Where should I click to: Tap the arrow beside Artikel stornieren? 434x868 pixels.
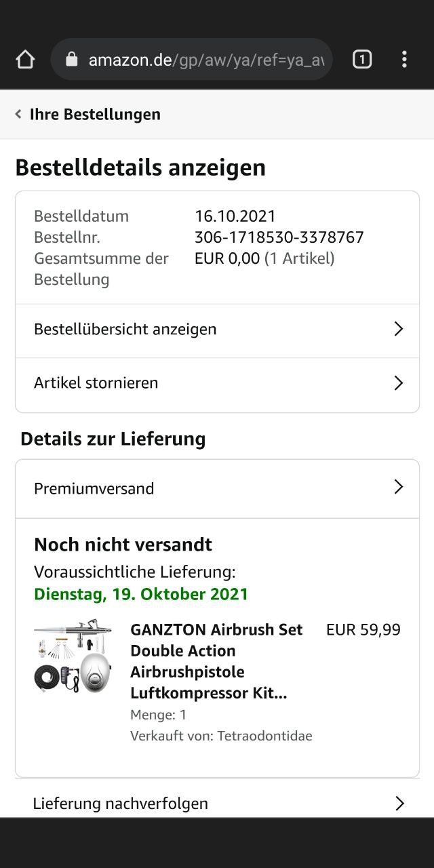pos(399,383)
